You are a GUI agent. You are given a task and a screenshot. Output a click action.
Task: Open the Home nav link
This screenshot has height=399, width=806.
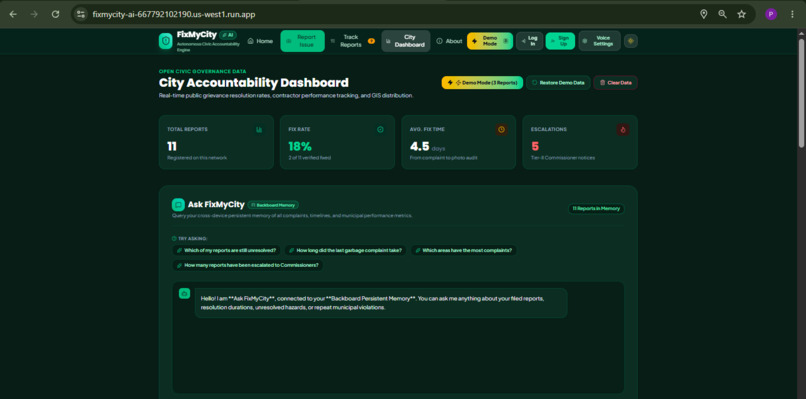click(x=260, y=41)
